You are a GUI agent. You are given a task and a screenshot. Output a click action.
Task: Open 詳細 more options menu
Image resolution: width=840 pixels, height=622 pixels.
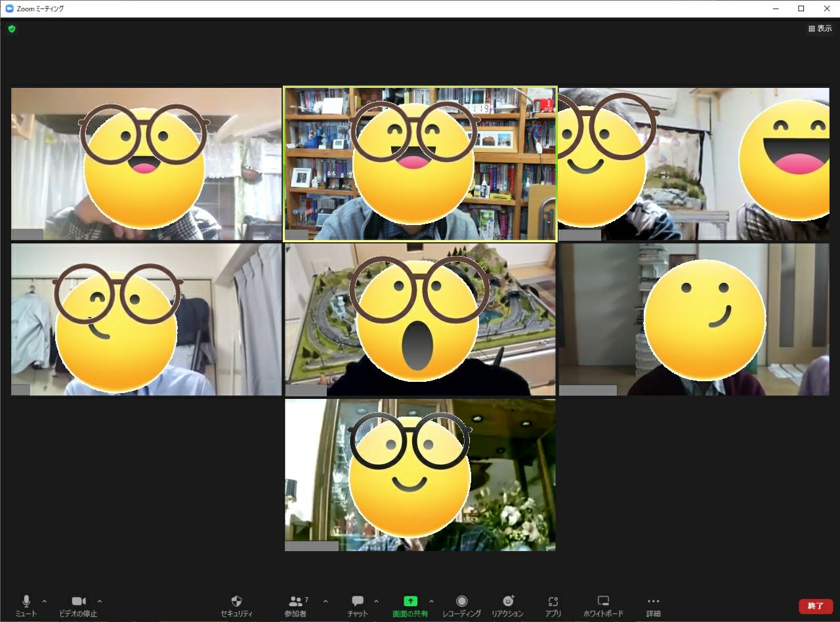pos(653,606)
